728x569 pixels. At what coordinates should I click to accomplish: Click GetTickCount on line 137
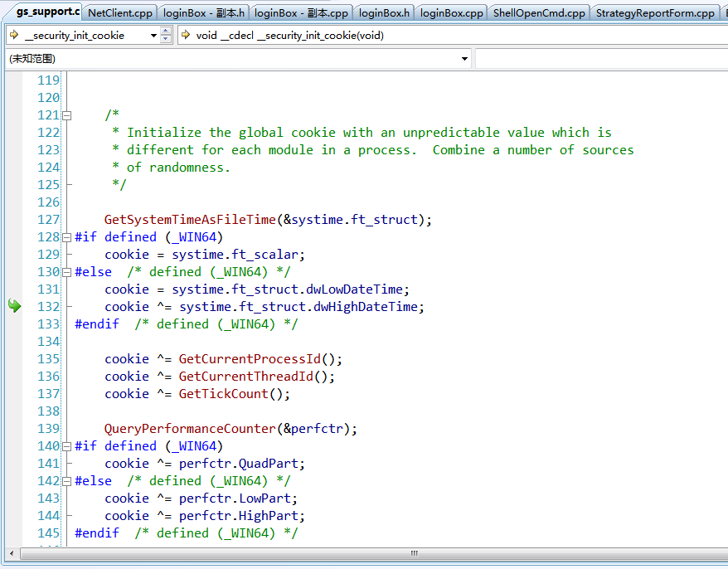coord(224,394)
